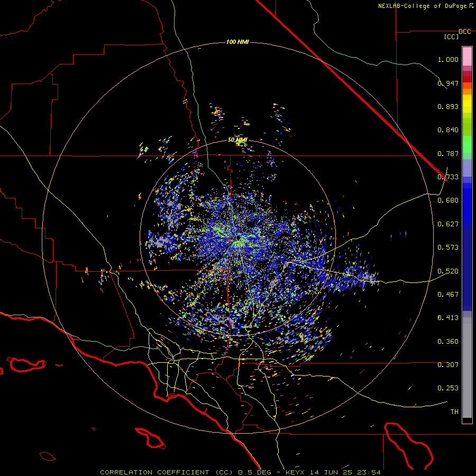Click the 0.253 legend value

point(448,388)
